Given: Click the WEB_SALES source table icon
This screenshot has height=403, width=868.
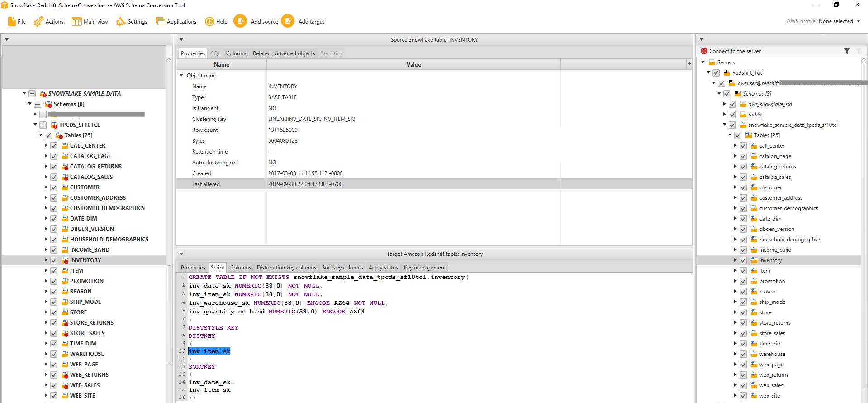Looking at the screenshot, I should pyautogui.click(x=65, y=385).
